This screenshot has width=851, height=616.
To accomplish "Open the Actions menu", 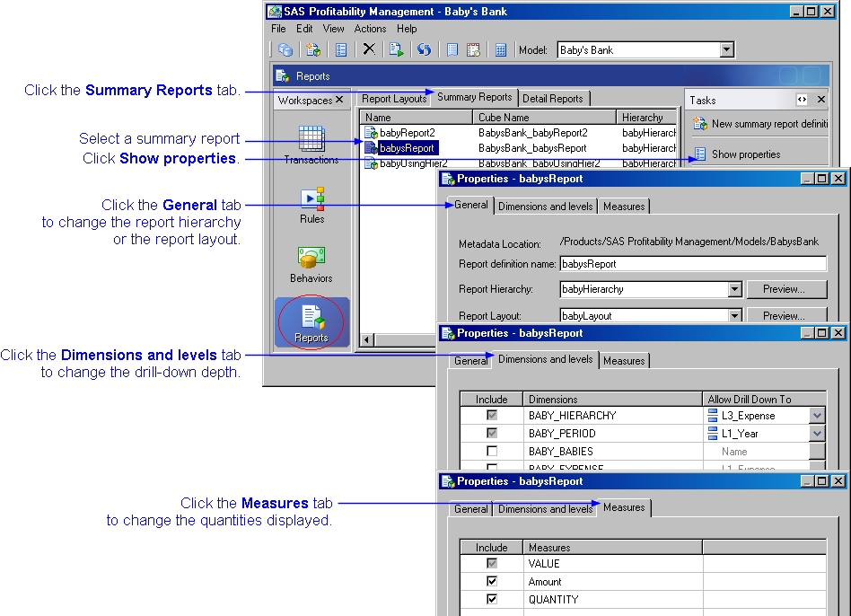I will point(370,28).
